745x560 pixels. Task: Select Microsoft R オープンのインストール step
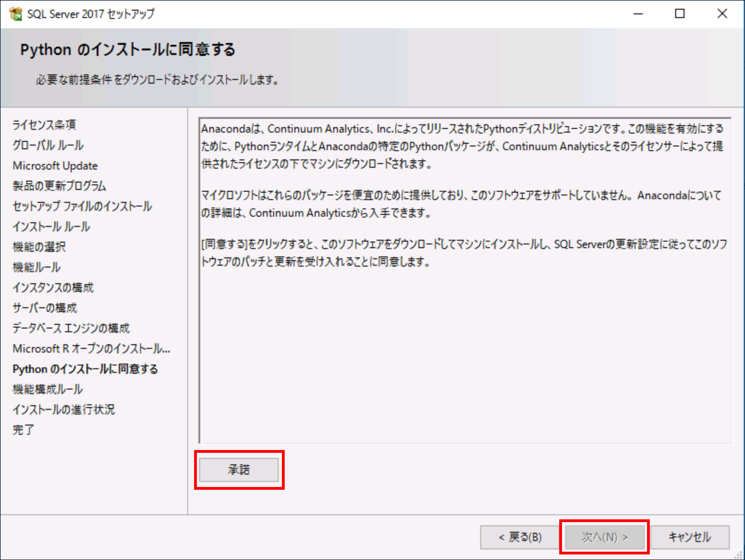(x=92, y=348)
